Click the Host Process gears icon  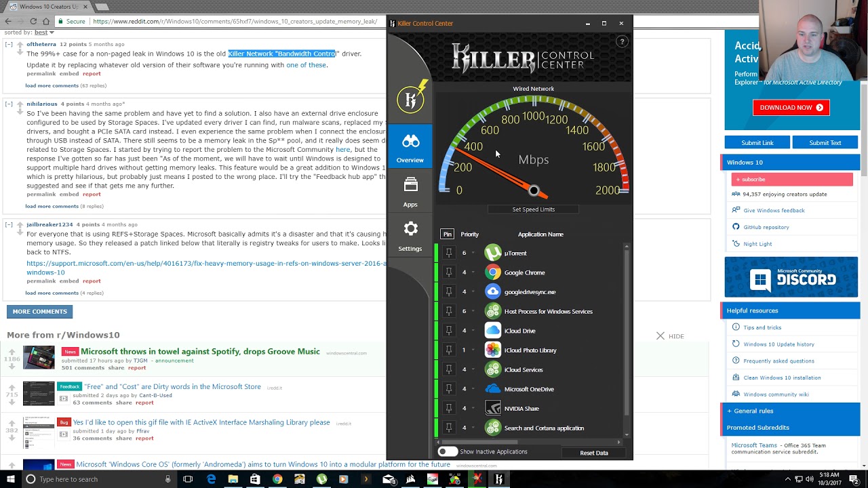(493, 311)
